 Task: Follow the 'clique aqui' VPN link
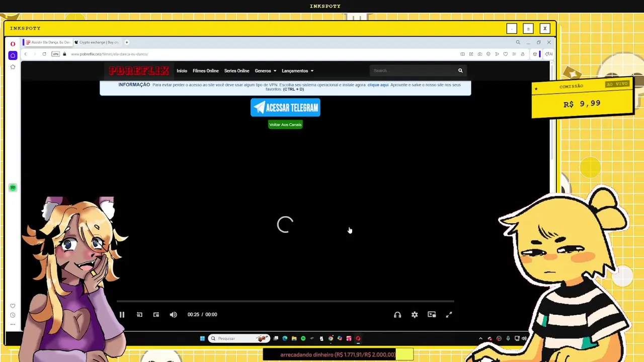pyautogui.click(x=378, y=85)
